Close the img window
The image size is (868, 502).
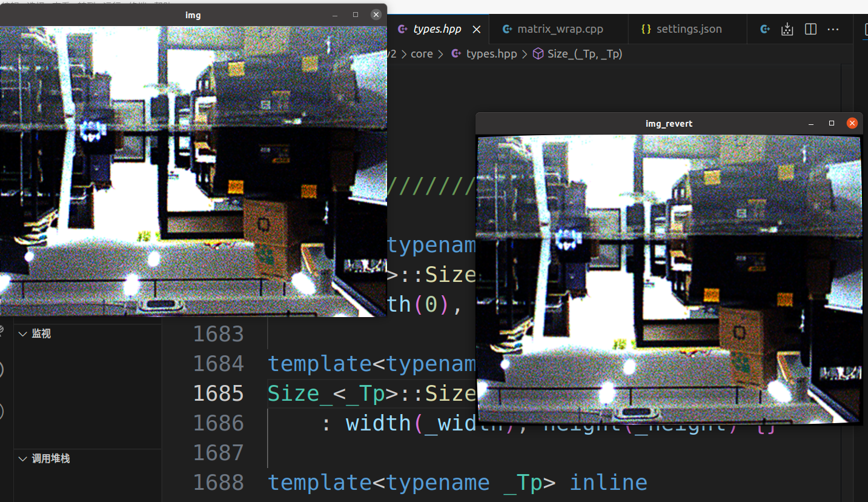(x=376, y=15)
